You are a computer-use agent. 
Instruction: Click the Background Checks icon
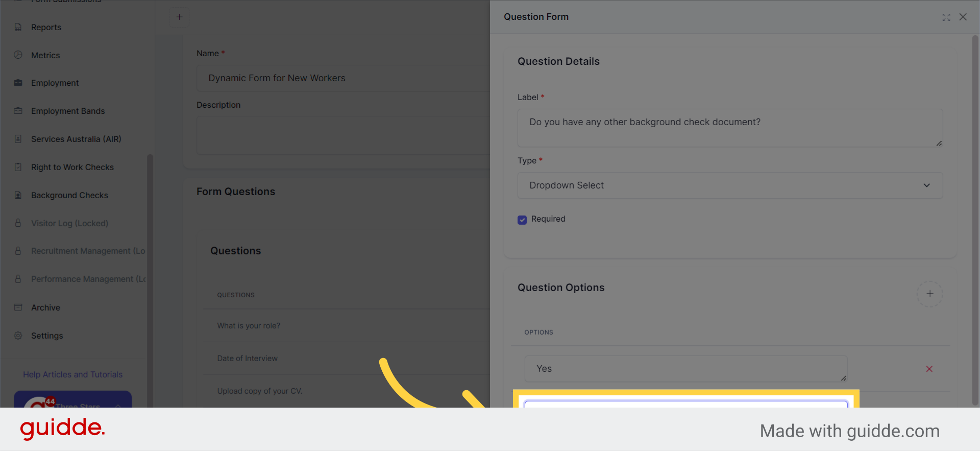[x=18, y=195]
